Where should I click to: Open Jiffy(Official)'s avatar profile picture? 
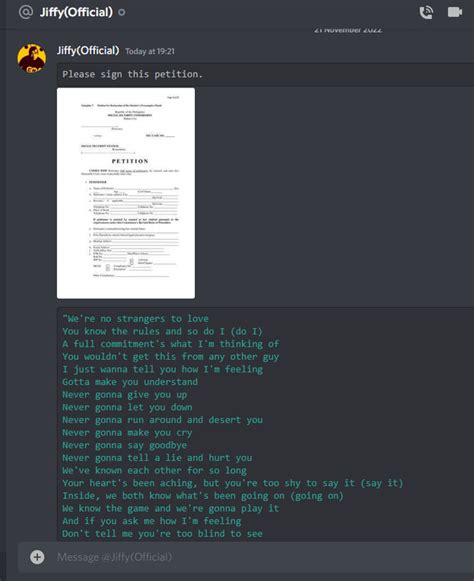click(x=32, y=59)
